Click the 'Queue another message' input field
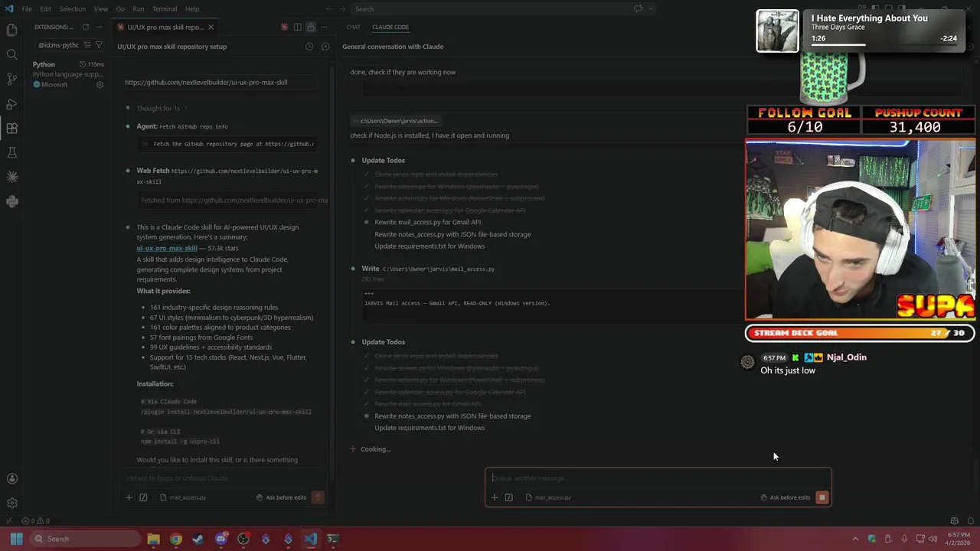This screenshot has width=980, height=551. (x=658, y=478)
